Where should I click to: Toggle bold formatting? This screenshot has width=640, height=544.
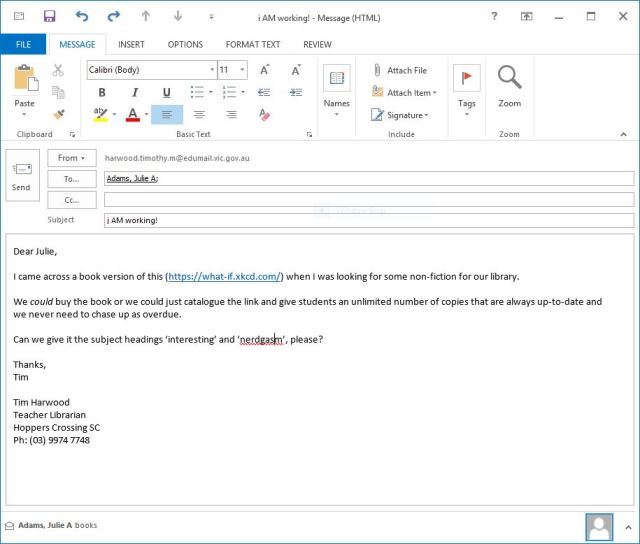click(x=101, y=93)
